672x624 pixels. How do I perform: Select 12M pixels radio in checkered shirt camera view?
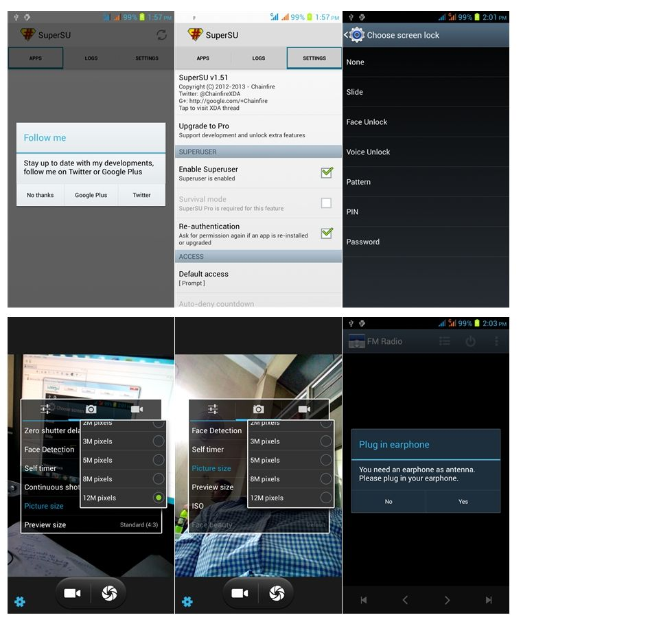(326, 498)
